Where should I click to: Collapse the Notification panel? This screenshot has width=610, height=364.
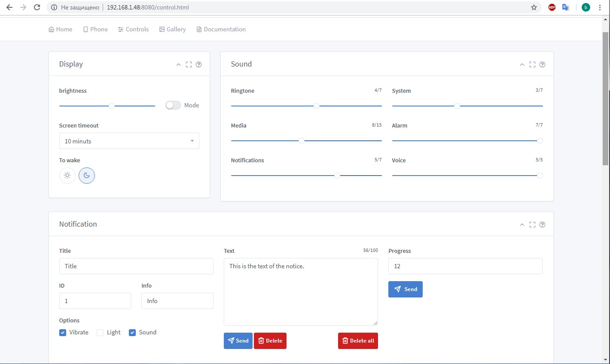522,224
